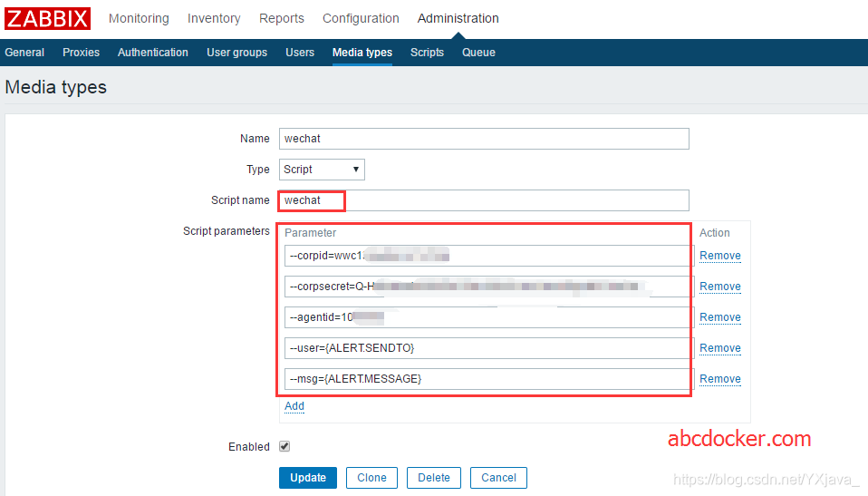The image size is (868, 496).
Task: Open the Type dropdown
Action: point(322,170)
